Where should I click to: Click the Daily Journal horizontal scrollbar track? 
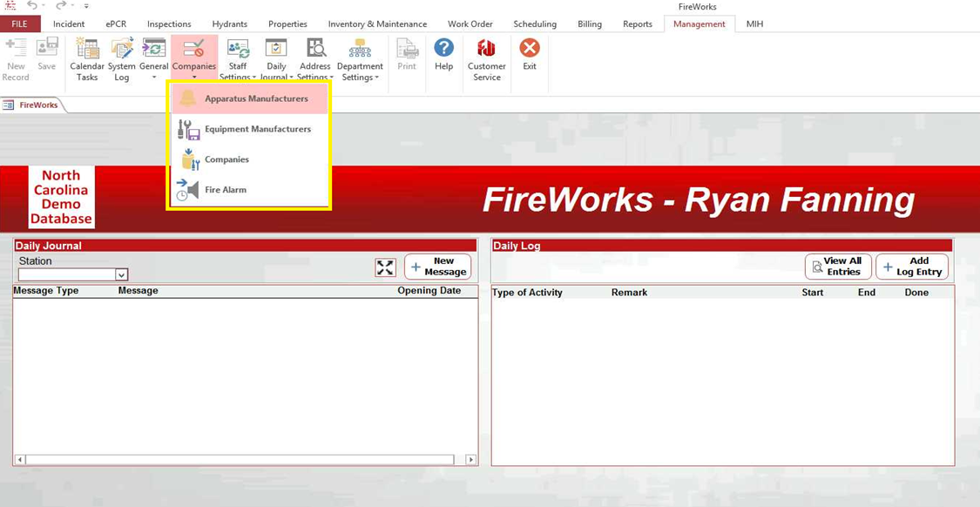(x=240, y=460)
